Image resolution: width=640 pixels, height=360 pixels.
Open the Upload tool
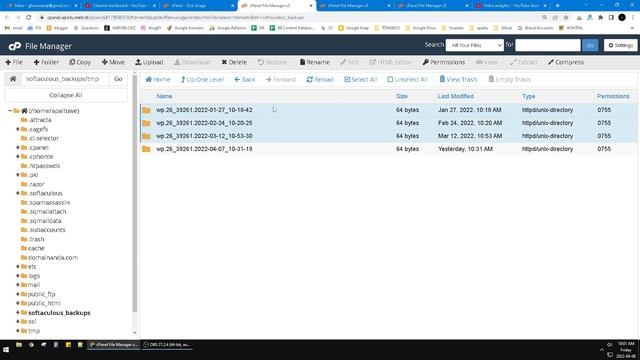pyautogui.click(x=149, y=62)
